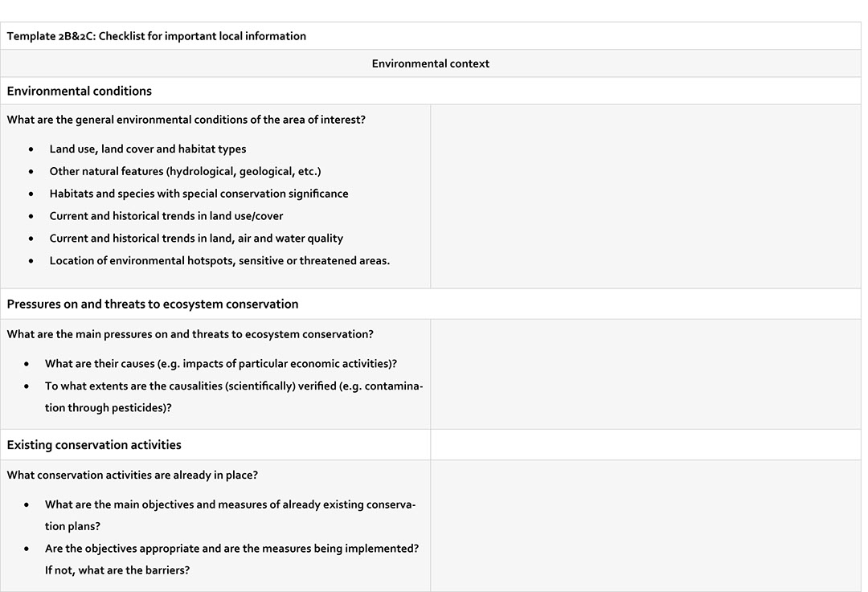Click the Template 2B&2C checklist title
This screenshot has height=592, width=868.
pyautogui.click(x=157, y=36)
